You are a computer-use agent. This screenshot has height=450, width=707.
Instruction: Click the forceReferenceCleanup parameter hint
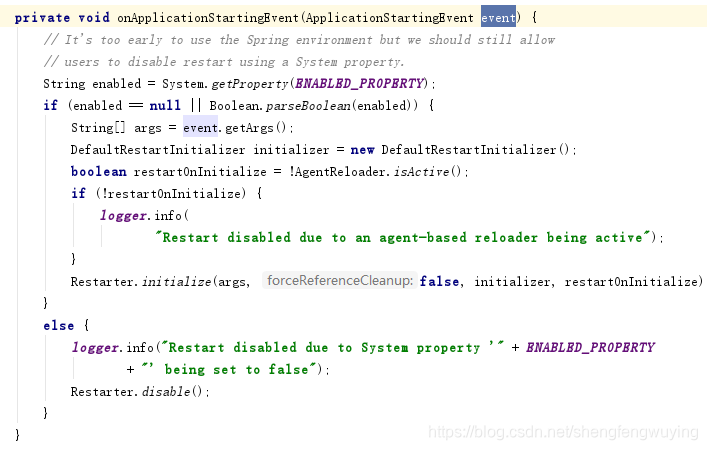[x=340, y=281]
